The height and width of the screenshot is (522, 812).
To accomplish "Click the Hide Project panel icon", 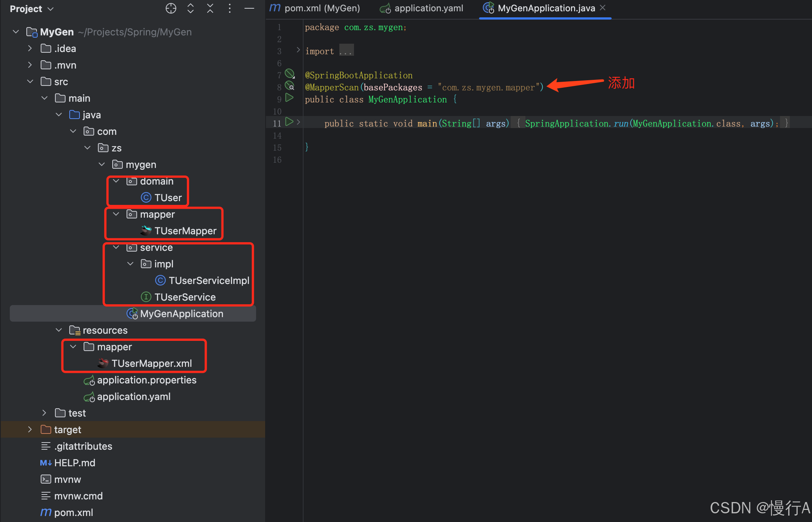I will coord(249,8).
